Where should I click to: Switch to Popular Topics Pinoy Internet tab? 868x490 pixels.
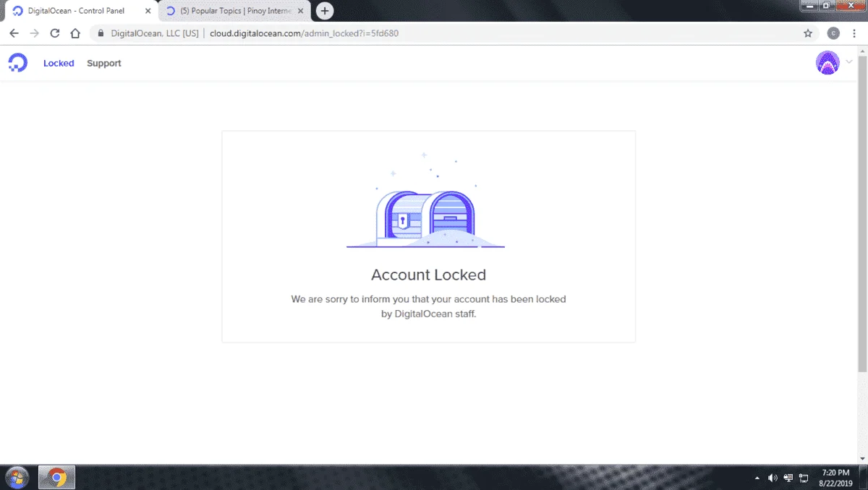point(233,11)
